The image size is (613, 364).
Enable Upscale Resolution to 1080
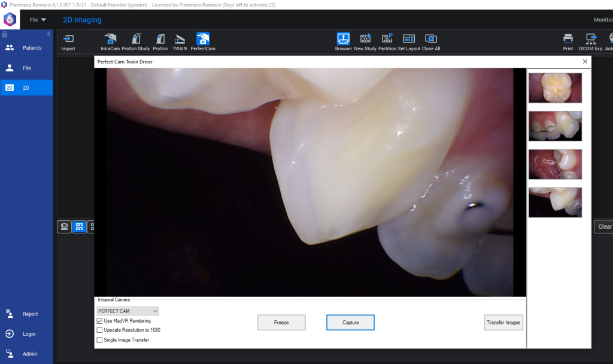100,330
